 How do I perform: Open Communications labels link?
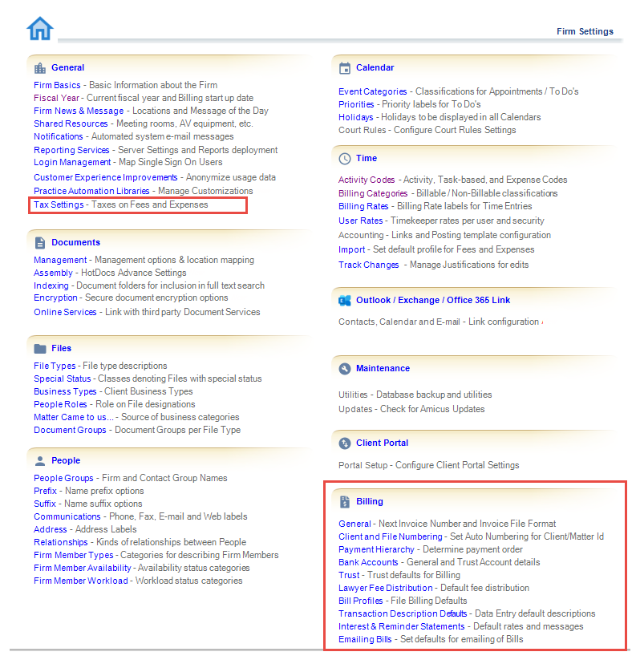67,517
